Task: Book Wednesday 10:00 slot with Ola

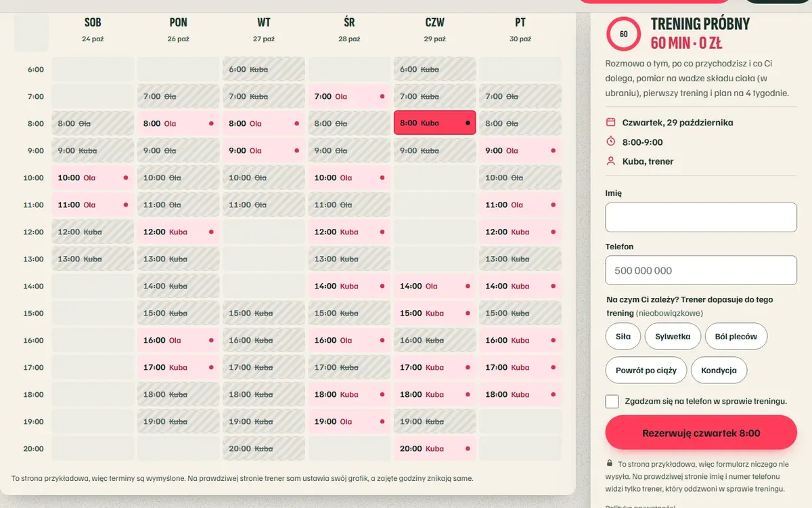Action: click(350, 177)
